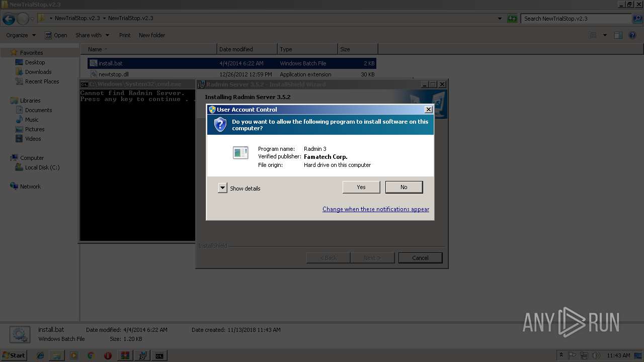Click the Radmin installer taskbar icon

pyautogui.click(x=142, y=355)
